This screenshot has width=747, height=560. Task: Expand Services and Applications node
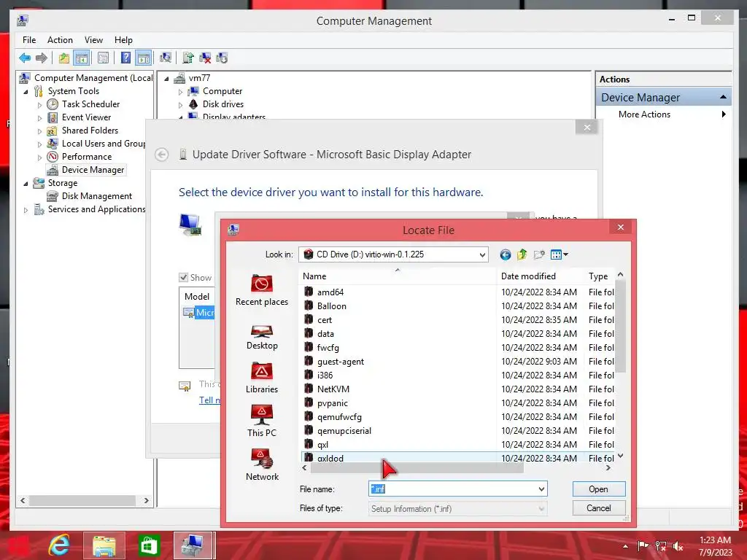[26, 209]
